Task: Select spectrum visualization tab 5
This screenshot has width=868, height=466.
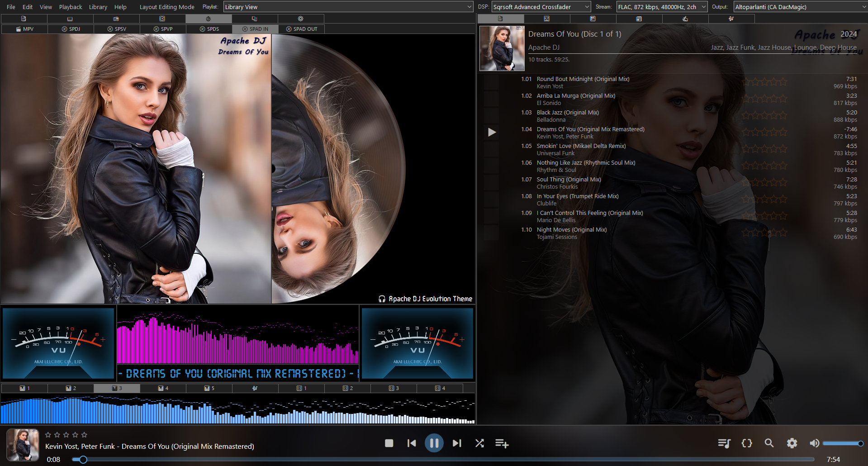Action: coord(209,388)
